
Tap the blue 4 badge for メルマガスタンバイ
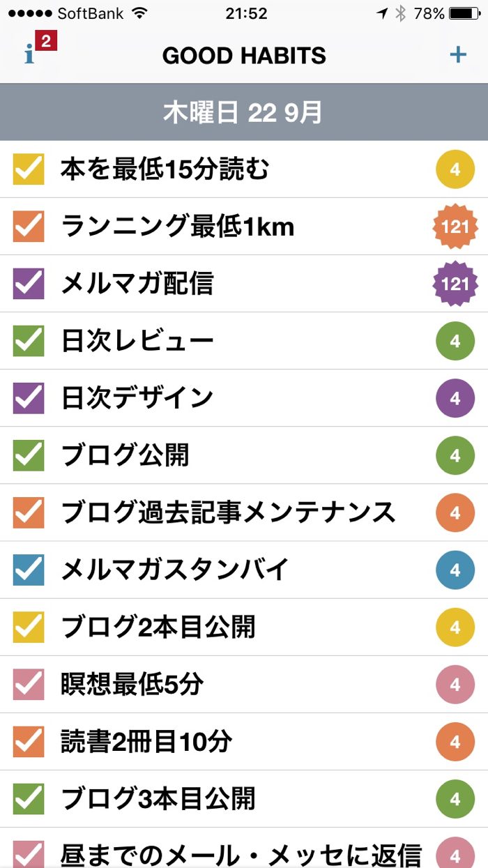pyautogui.click(x=455, y=570)
